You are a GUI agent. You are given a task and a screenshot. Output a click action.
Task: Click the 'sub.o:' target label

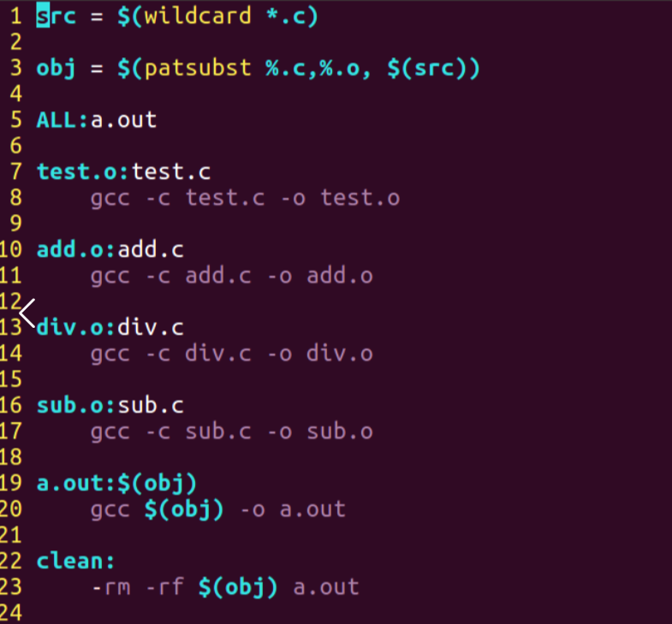pyautogui.click(x=76, y=406)
